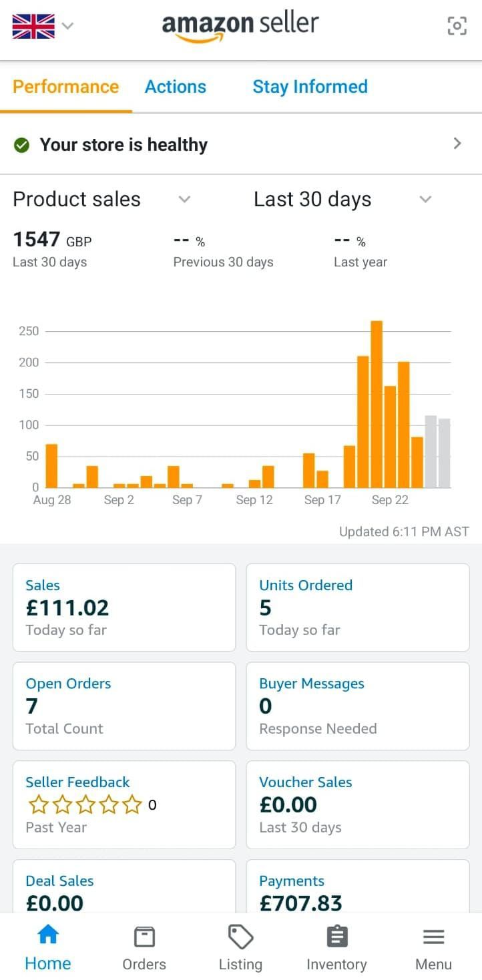
Task: Open the hamburger Menu icon
Action: coord(433,937)
